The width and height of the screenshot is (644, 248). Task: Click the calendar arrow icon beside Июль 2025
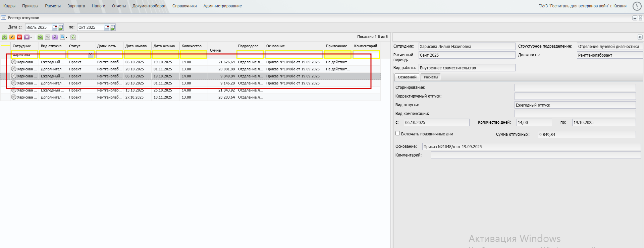coord(61,27)
